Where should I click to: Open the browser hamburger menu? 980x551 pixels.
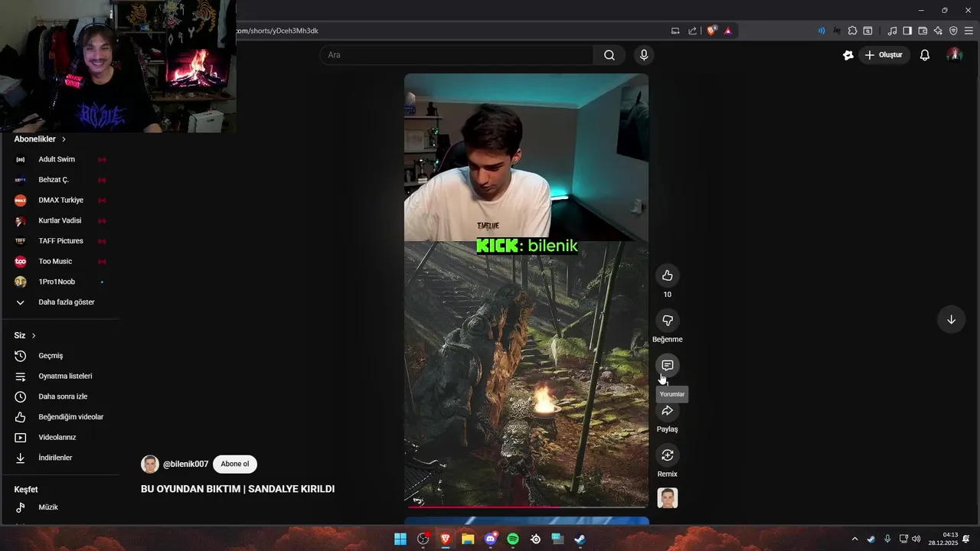click(969, 31)
